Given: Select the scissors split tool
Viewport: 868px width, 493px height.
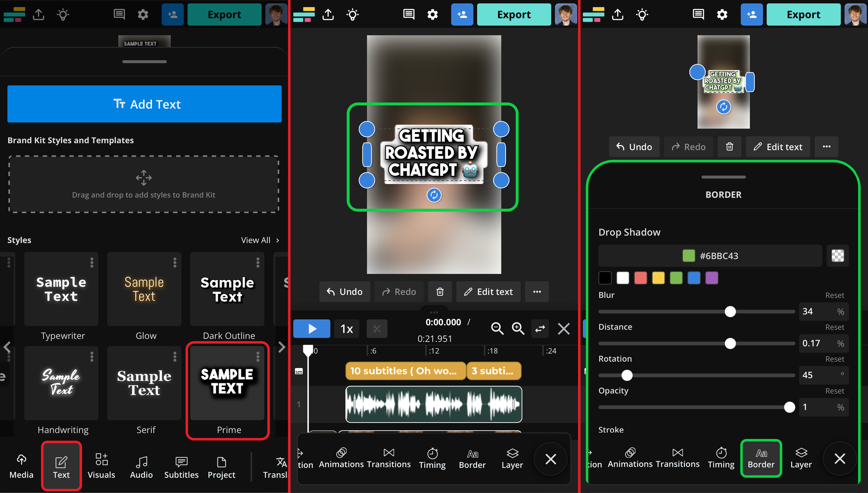Looking at the screenshot, I should (377, 329).
